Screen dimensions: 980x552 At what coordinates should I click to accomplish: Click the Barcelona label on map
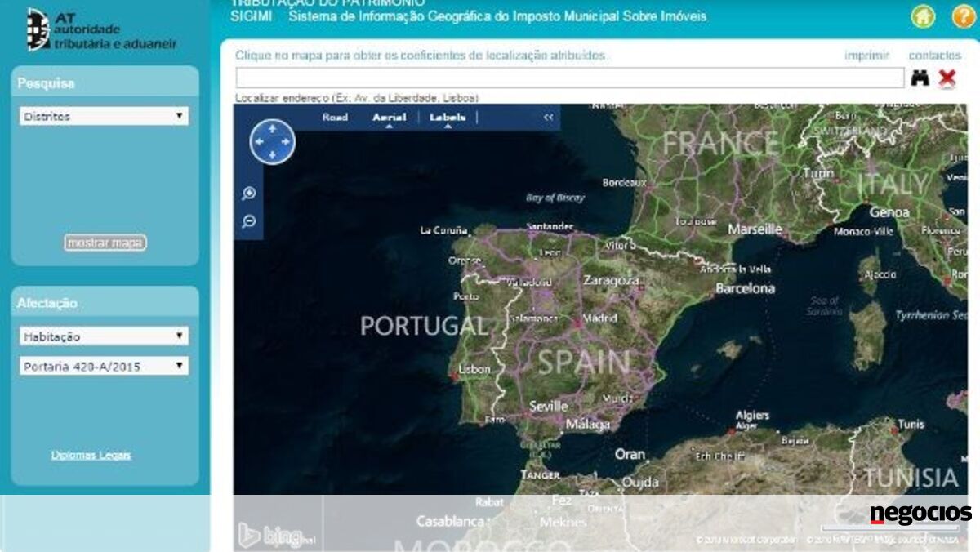745,288
